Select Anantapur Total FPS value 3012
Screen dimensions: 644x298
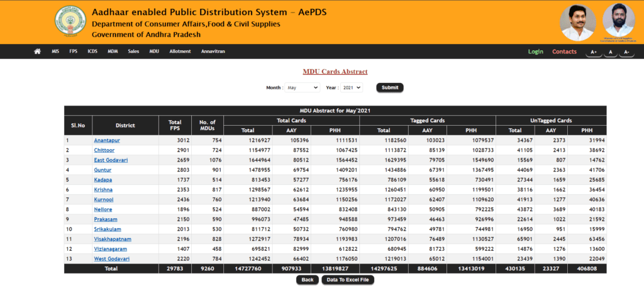coord(182,140)
